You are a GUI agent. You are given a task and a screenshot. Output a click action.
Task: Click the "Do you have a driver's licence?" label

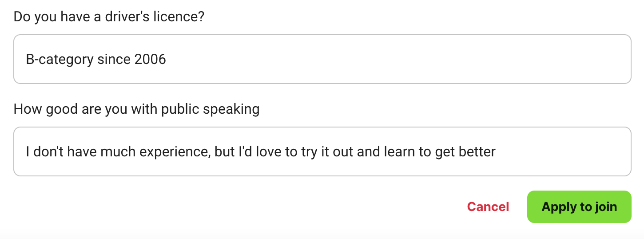point(109,17)
